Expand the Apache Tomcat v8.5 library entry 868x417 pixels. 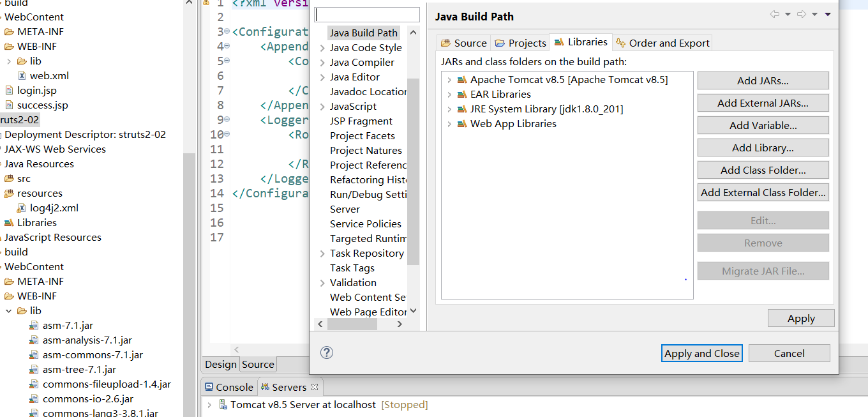pos(449,80)
